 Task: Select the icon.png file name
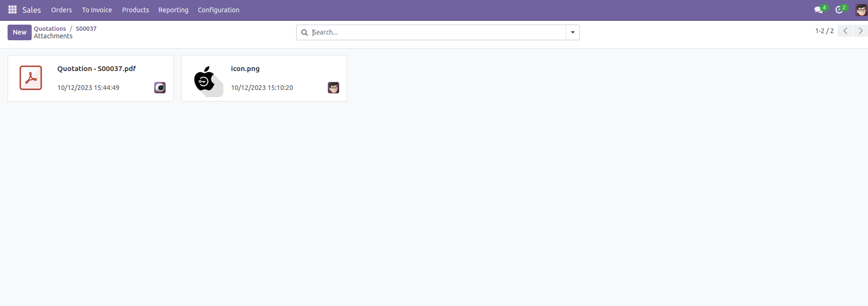tap(245, 69)
